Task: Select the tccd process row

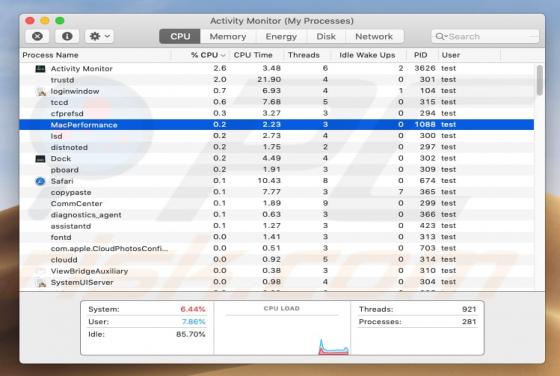Action: [277, 102]
